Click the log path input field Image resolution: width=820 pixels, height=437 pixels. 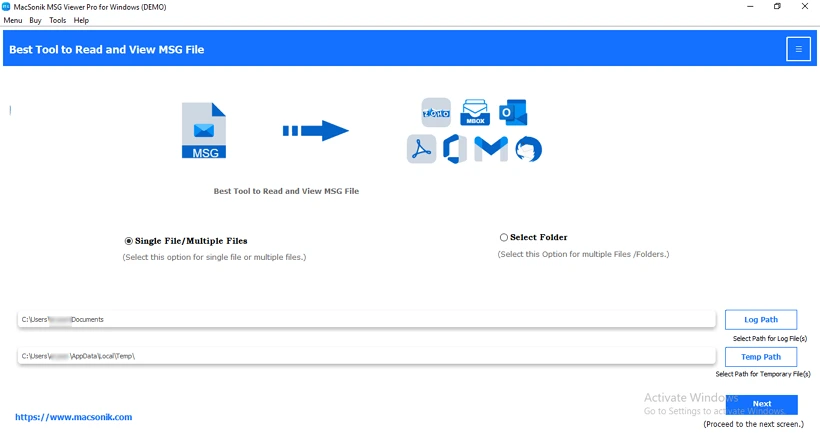[367, 319]
